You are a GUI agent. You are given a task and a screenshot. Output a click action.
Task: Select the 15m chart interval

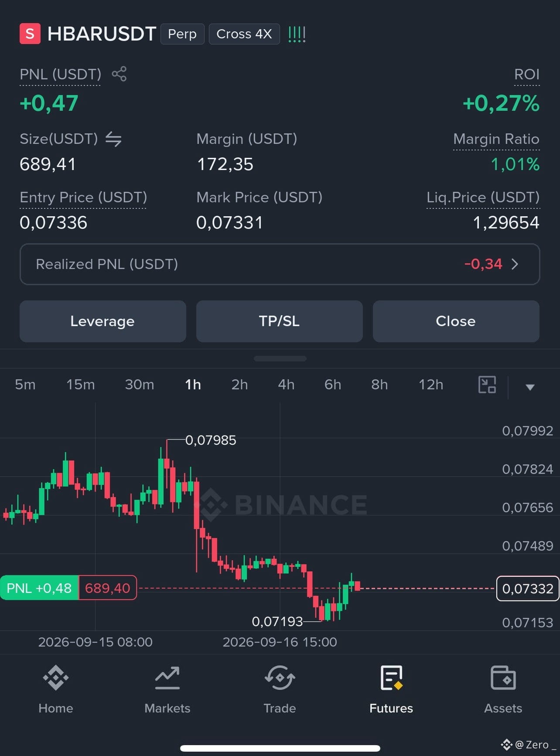point(81,385)
